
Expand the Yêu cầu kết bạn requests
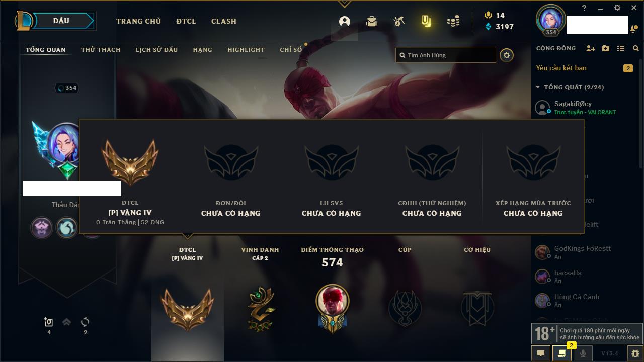(584, 68)
